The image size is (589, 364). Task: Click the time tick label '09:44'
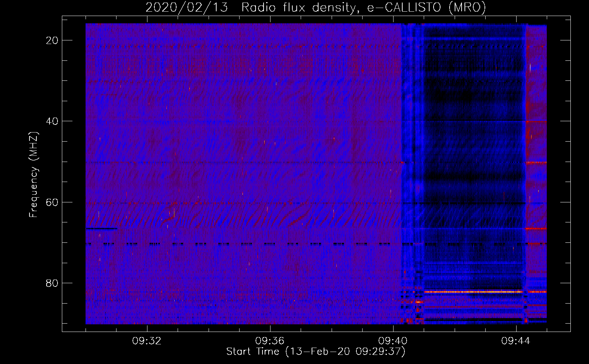(x=516, y=341)
